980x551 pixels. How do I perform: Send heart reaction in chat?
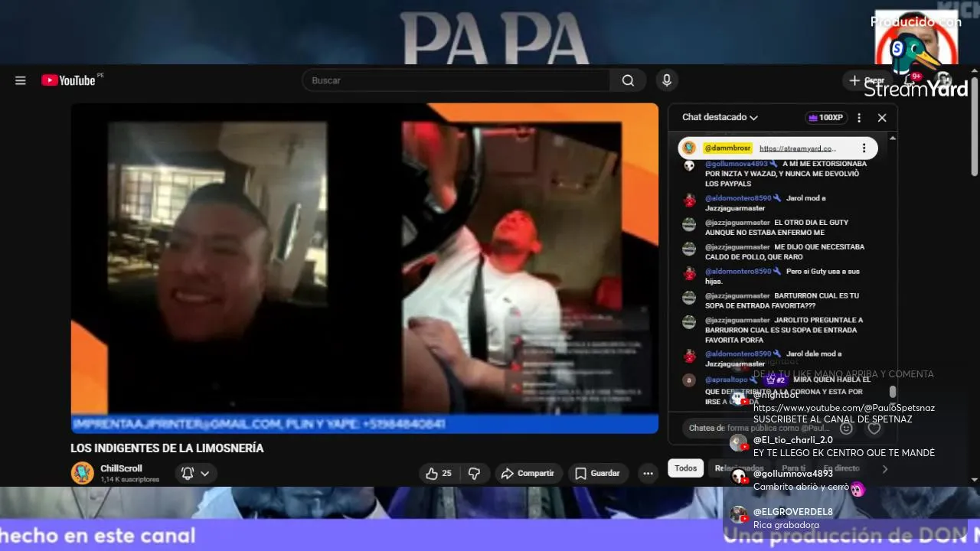click(x=874, y=429)
